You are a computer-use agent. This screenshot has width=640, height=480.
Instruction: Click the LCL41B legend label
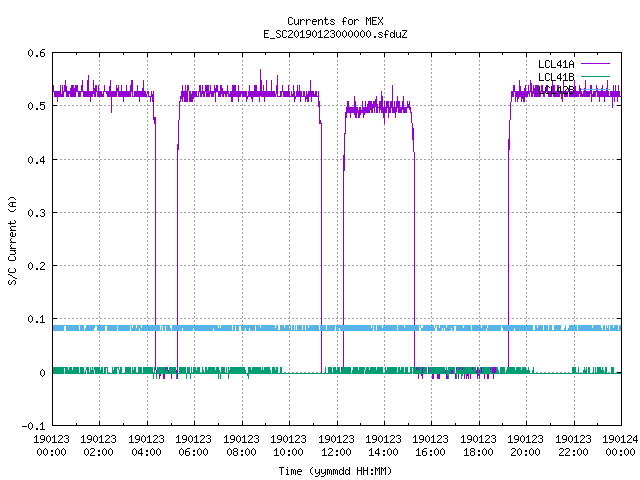point(556,77)
